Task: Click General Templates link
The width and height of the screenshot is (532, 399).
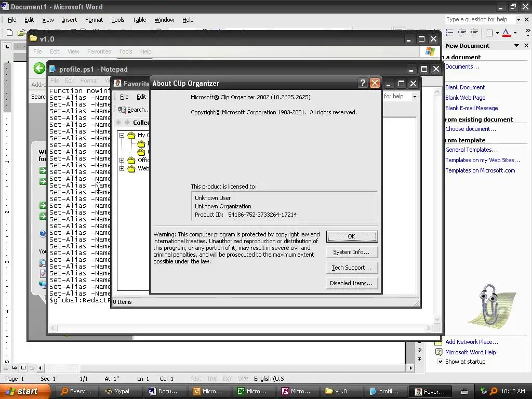Action: pos(471,150)
